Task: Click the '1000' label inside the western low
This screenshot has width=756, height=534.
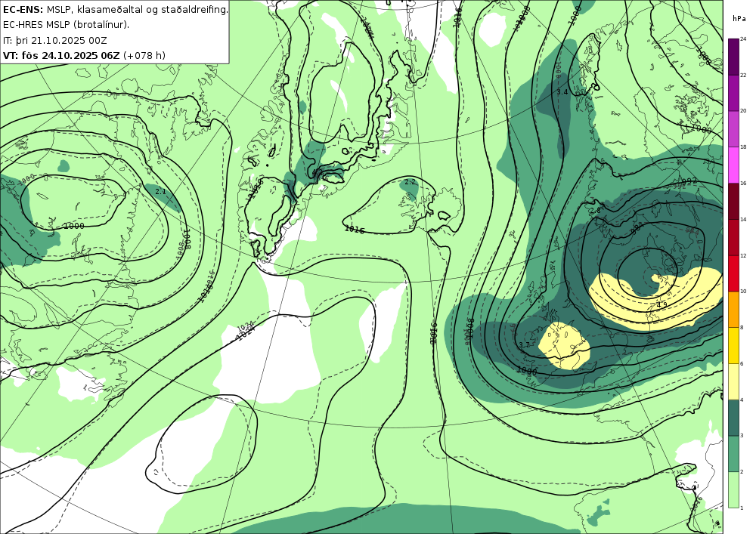Action: [x=74, y=226]
